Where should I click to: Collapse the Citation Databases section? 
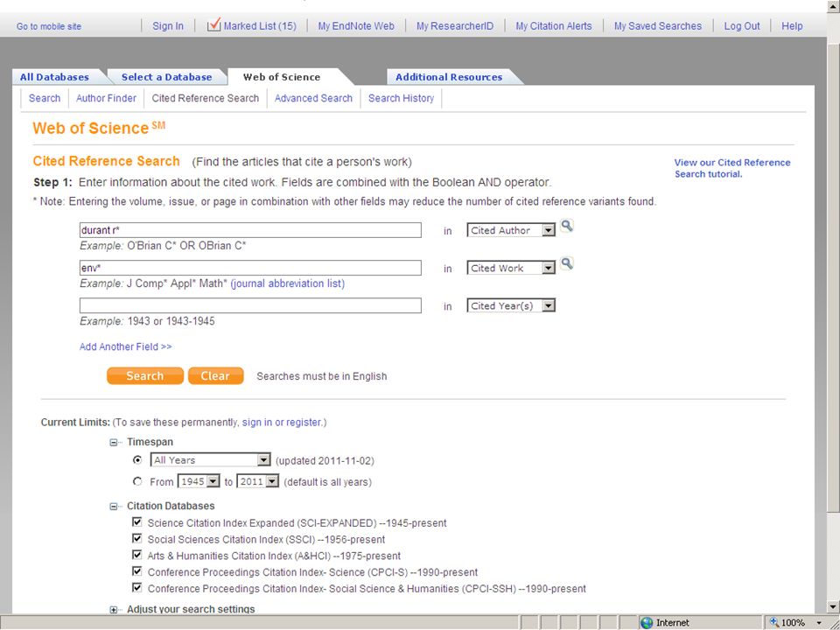[114, 507]
